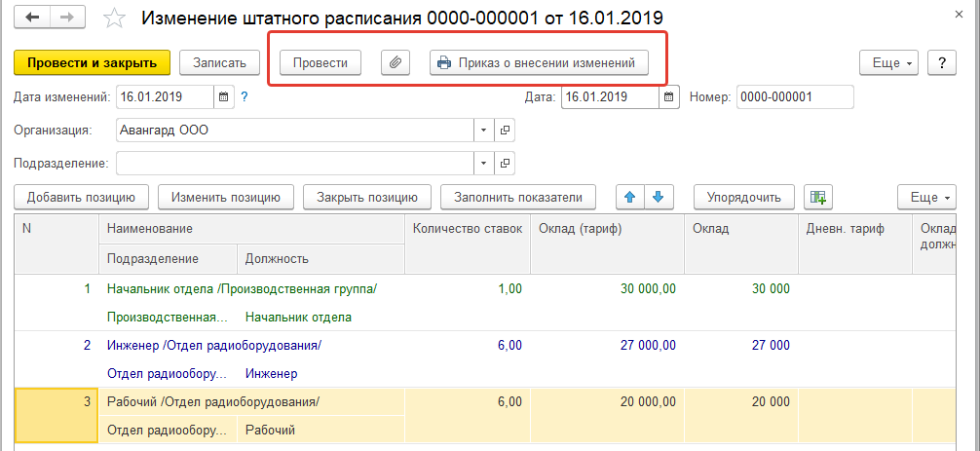Move position up with blue arrow
This screenshot has height=451, width=980.
(x=629, y=197)
